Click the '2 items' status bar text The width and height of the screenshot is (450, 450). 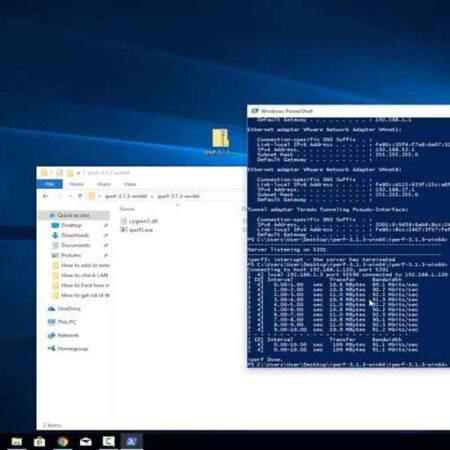point(52,425)
